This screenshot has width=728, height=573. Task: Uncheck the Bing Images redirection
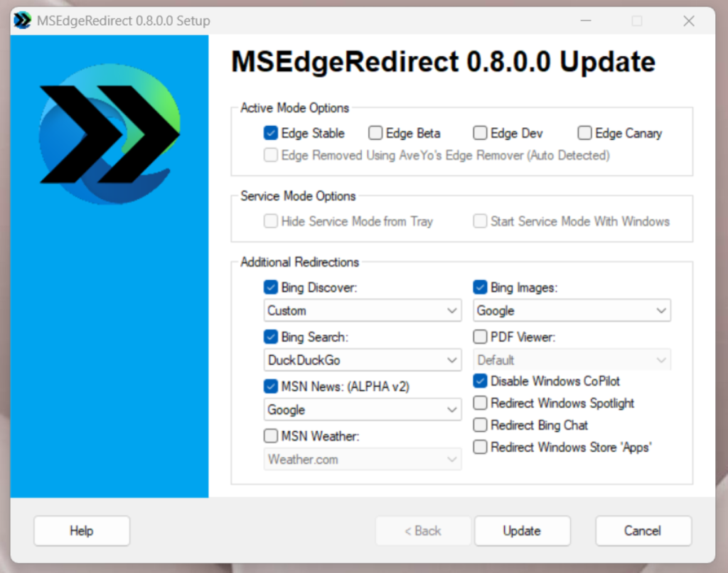click(480, 287)
